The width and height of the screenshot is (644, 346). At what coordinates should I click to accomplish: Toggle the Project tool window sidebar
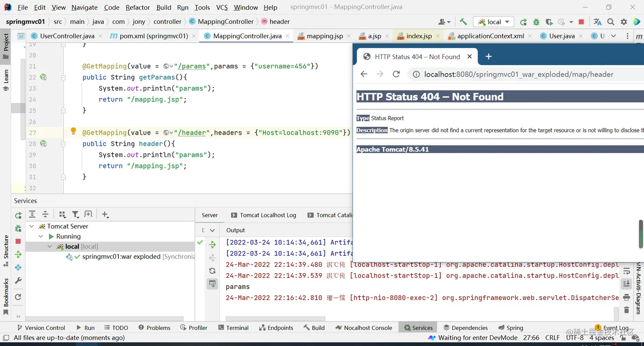6,45
